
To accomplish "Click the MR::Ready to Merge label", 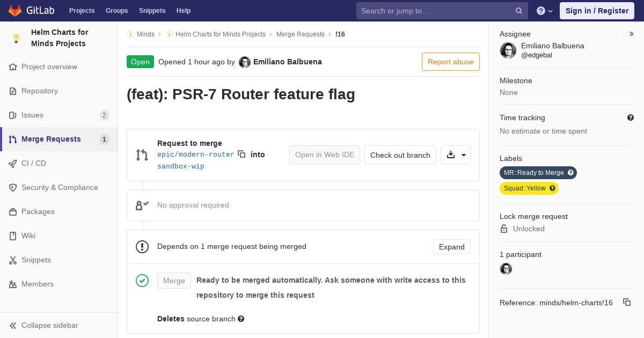I will coord(534,173).
